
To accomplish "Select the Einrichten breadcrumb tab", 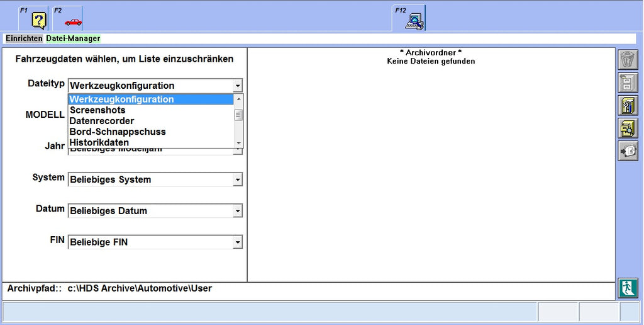I will click(24, 38).
